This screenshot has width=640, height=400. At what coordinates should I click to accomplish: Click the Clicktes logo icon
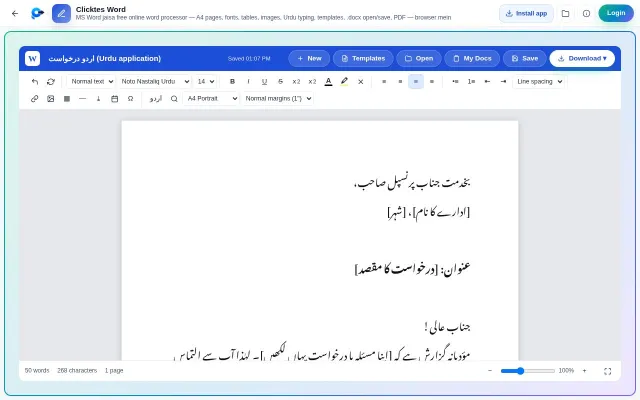coord(37,13)
